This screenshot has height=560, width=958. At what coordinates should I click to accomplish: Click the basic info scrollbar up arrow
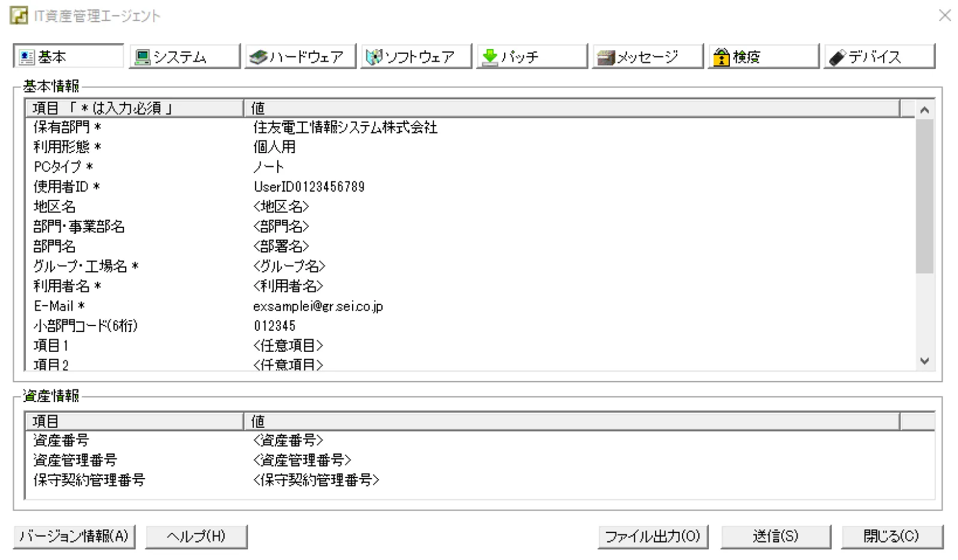(x=924, y=110)
